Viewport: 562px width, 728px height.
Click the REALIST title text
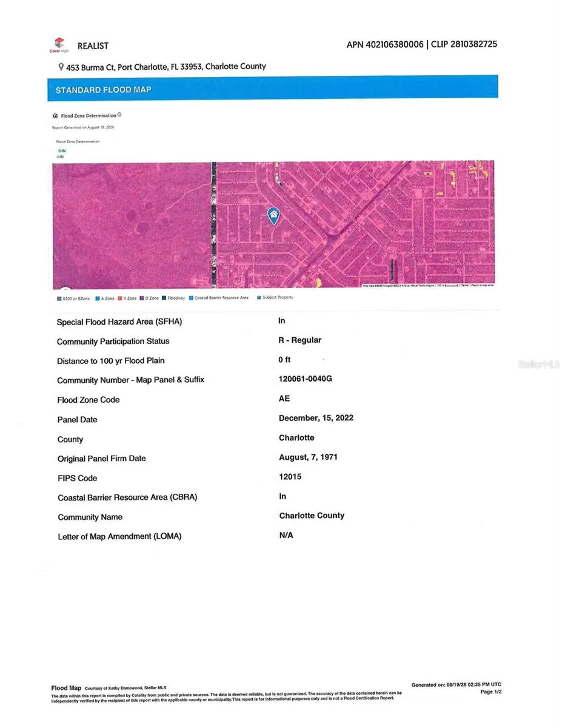pyautogui.click(x=93, y=45)
